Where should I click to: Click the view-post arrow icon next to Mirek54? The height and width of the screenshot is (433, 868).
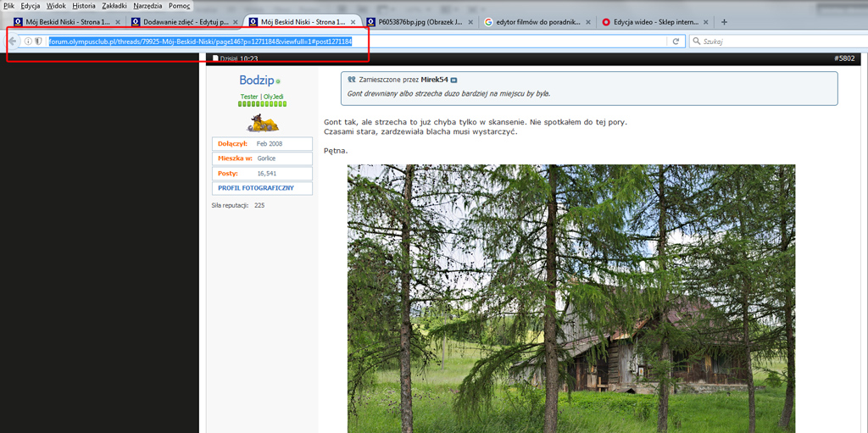[453, 80]
